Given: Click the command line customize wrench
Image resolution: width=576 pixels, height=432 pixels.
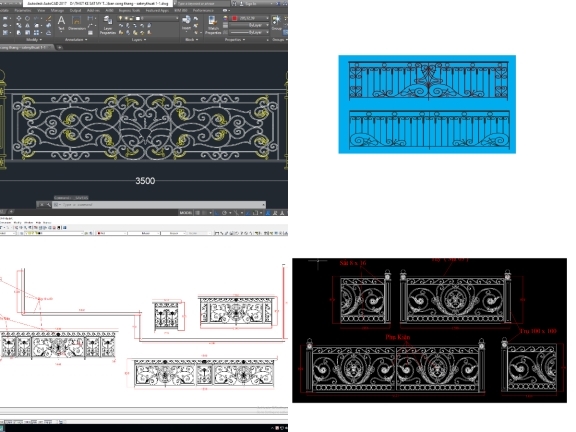Looking at the screenshot, I should 48,205.
